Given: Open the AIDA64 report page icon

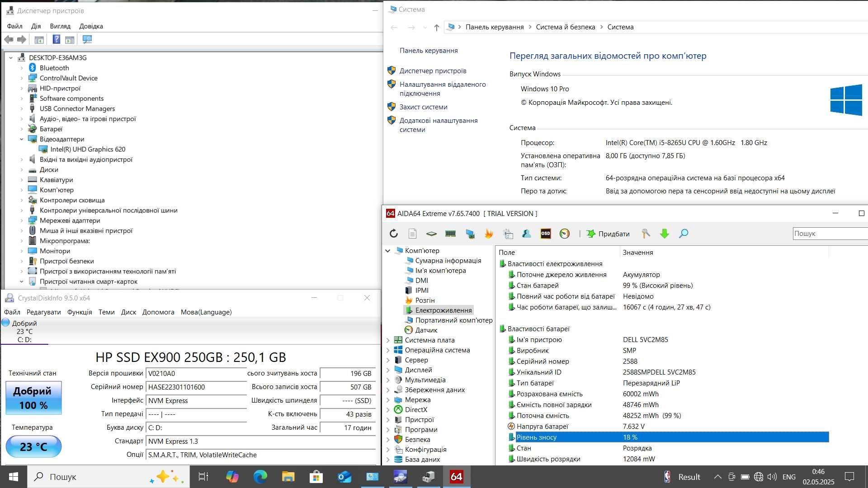Looking at the screenshot, I should [412, 234].
